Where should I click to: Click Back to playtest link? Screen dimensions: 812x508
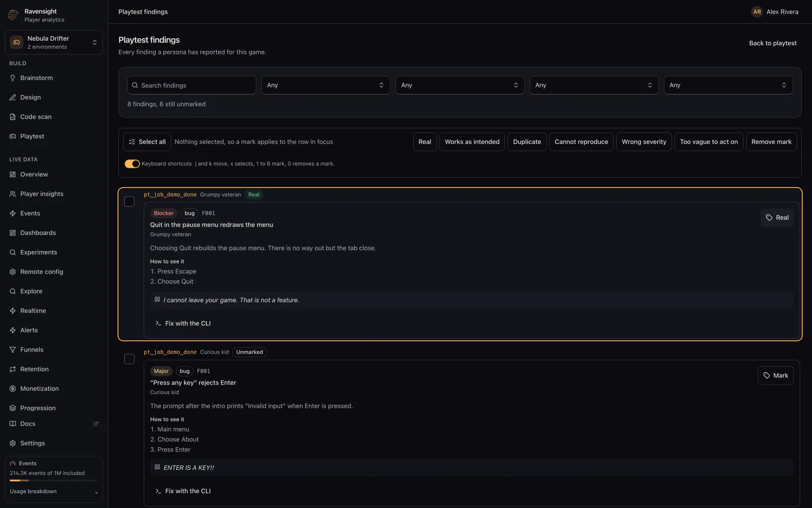(772, 43)
